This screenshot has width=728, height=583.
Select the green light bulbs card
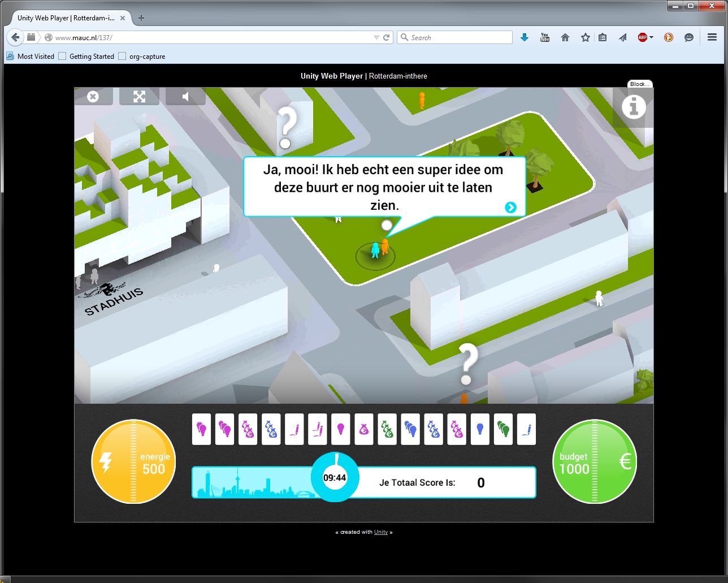pos(503,430)
